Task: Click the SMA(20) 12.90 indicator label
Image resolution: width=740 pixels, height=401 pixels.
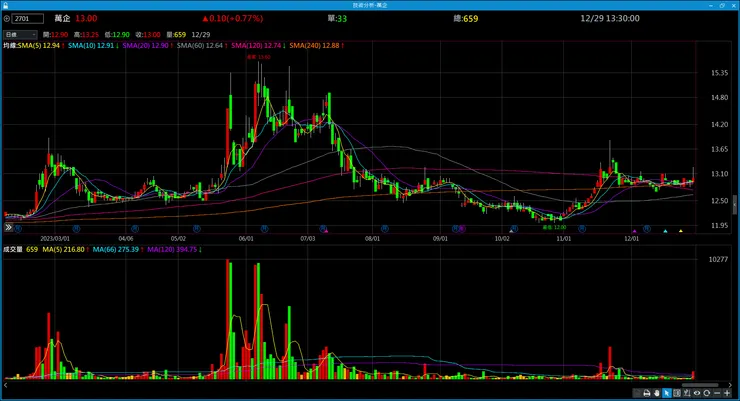Action: [x=145, y=46]
